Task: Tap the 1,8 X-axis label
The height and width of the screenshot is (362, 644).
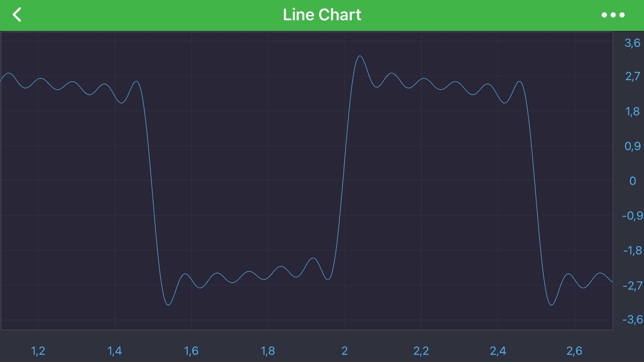Action: [x=268, y=351]
